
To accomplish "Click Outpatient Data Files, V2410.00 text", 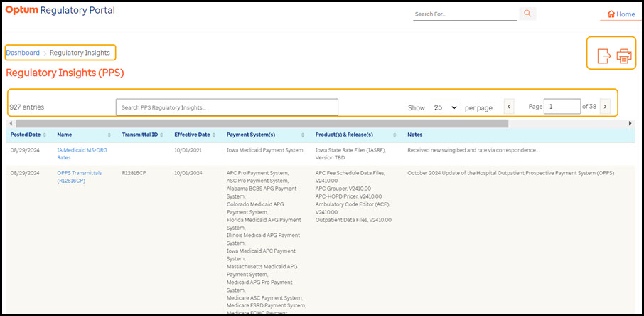I will (x=353, y=220).
